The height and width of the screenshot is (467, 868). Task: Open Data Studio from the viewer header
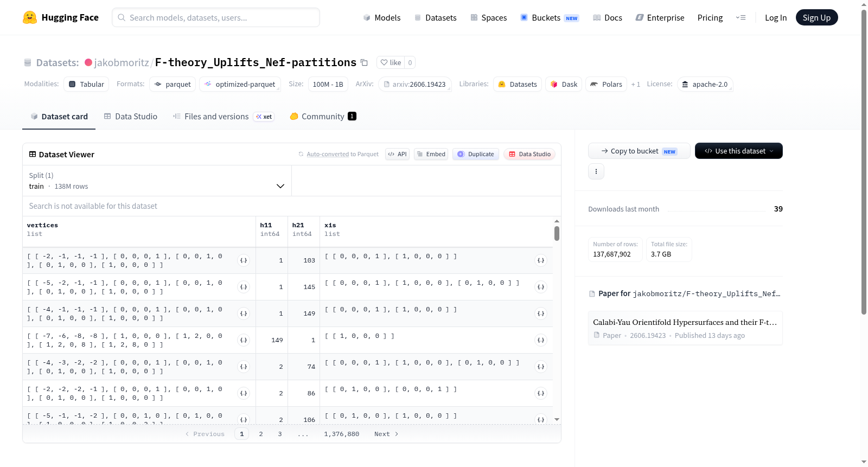click(x=529, y=154)
